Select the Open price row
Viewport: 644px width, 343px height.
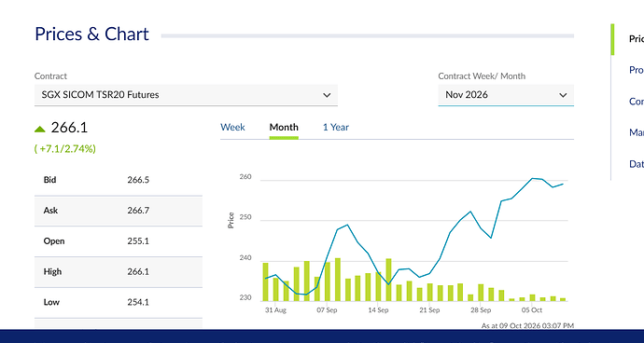click(x=119, y=241)
